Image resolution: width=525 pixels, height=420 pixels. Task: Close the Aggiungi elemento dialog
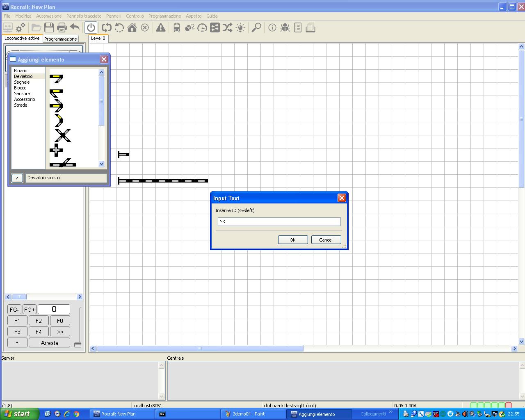[x=104, y=59]
